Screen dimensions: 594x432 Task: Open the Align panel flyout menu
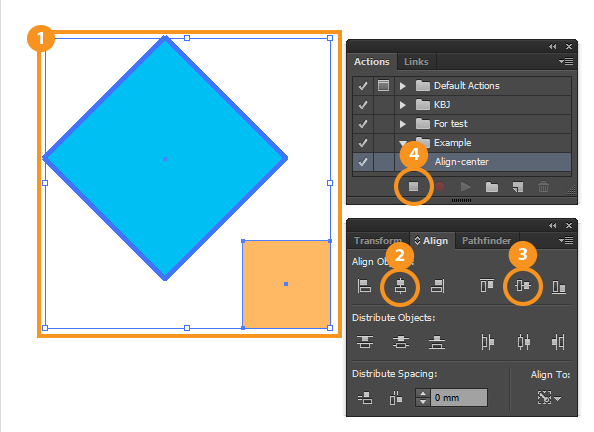pyautogui.click(x=566, y=240)
